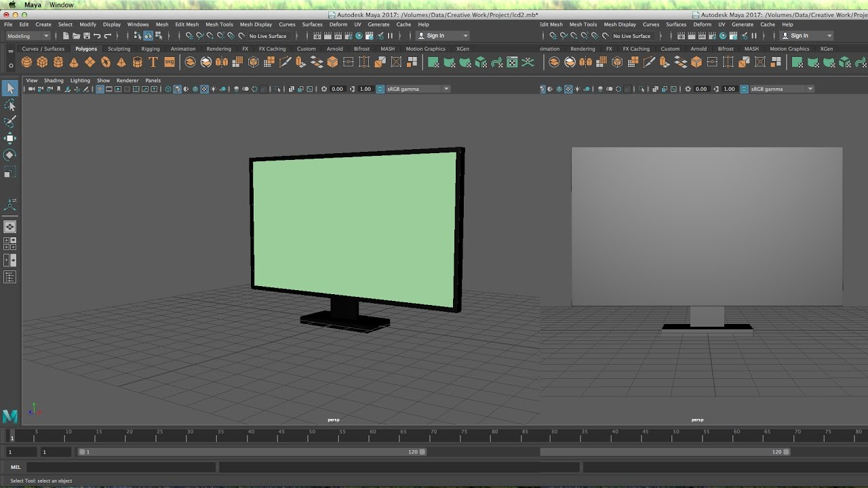Click the MEL script type button

click(x=16, y=467)
